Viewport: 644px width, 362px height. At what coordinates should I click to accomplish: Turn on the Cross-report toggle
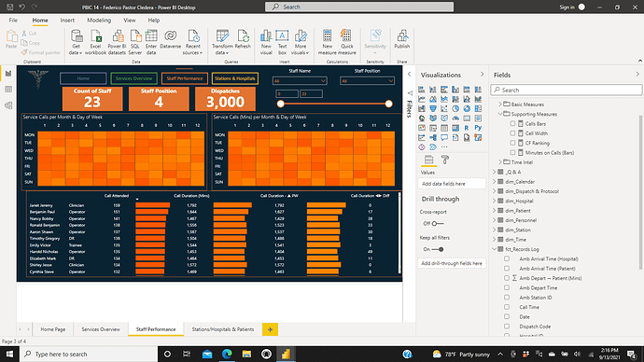tap(438, 223)
